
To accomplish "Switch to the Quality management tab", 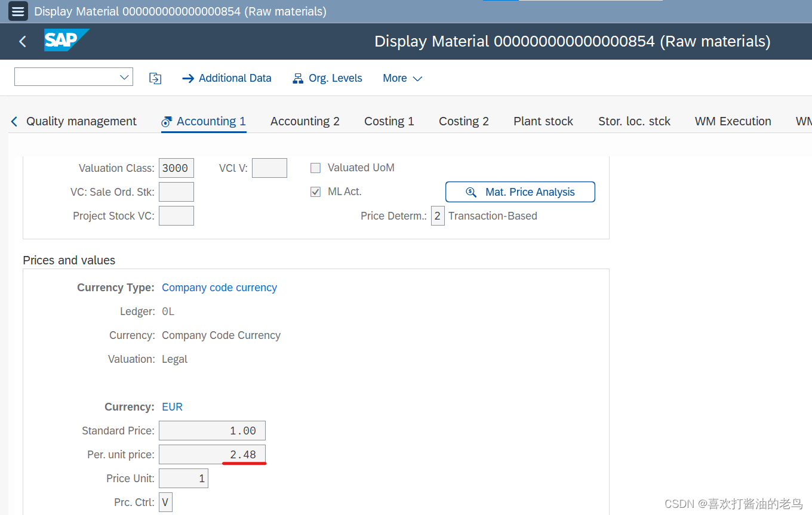I will (x=81, y=121).
